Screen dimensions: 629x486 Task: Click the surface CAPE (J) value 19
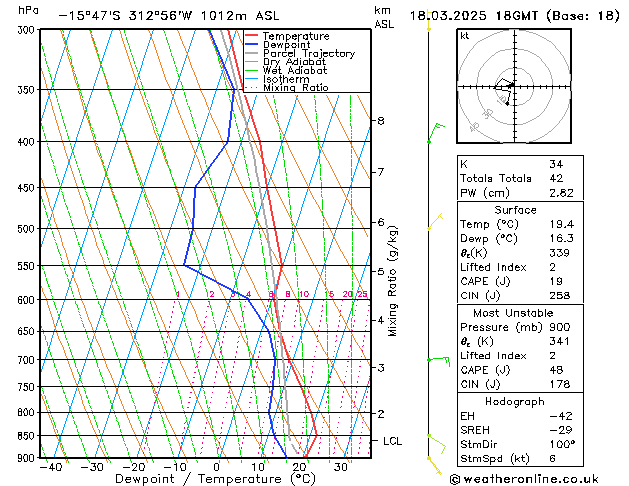[x=556, y=281]
